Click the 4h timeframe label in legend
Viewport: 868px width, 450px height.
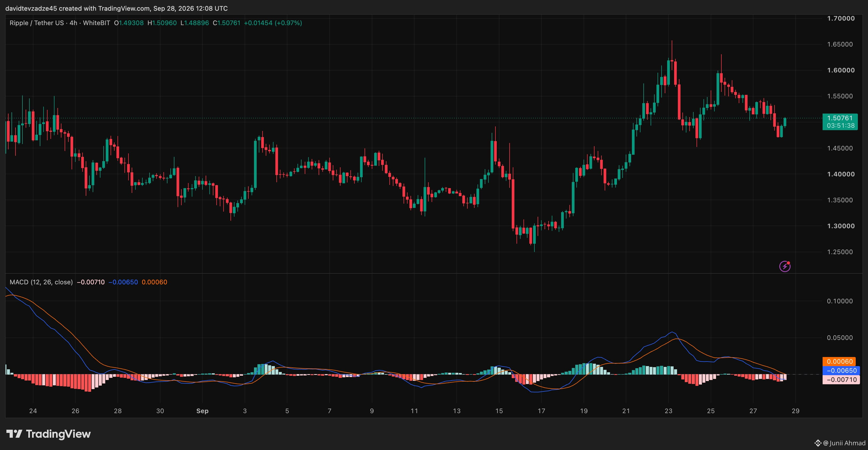(x=73, y=23)
